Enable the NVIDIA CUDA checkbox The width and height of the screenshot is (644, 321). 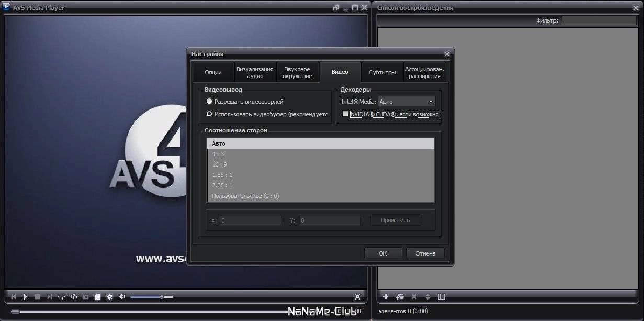click(345, 114)
